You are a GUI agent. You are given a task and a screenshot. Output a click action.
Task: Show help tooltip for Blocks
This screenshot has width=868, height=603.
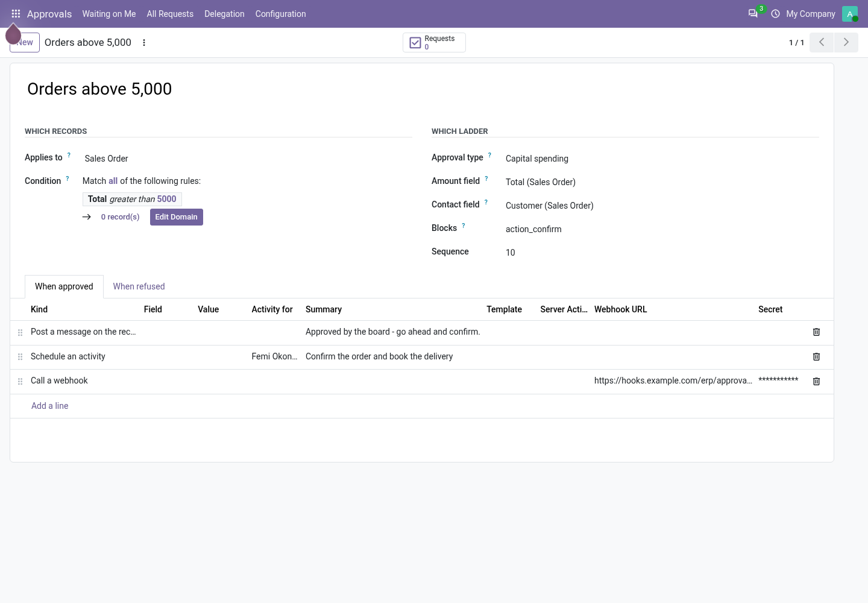(464, 226)
